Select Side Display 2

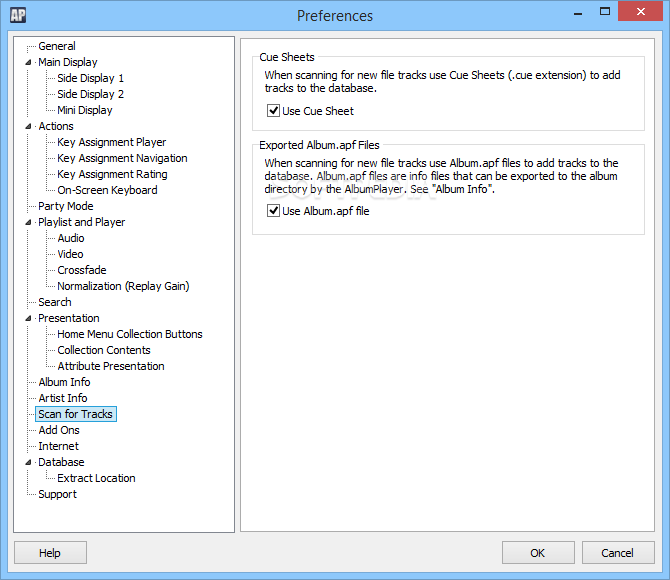[91, 94]
